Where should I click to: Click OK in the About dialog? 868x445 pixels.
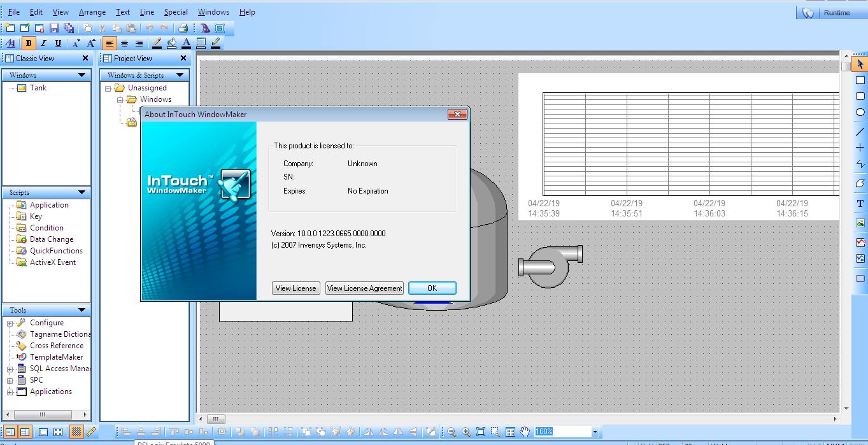point(432,288)
